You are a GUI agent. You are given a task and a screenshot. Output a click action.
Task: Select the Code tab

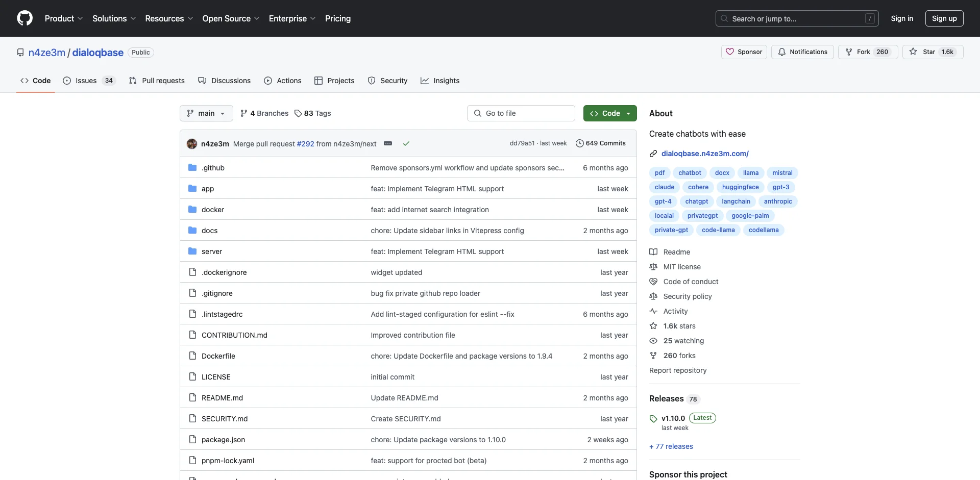pos(35,81)
